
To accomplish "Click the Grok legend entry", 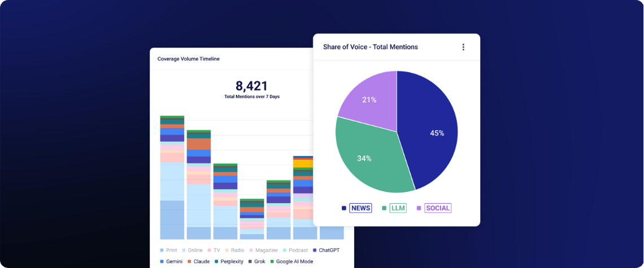I will coord(256,261).
